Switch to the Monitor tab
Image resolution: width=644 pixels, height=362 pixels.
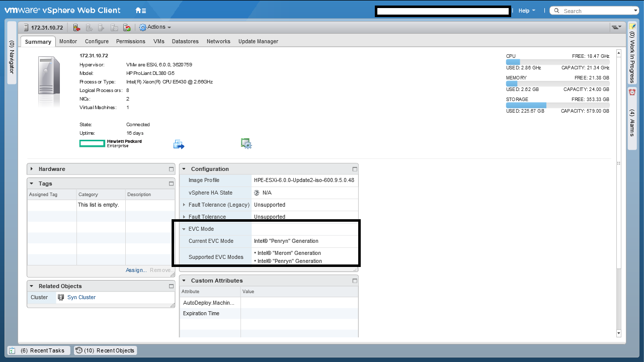pyautogui.click(x=68, y=41)
